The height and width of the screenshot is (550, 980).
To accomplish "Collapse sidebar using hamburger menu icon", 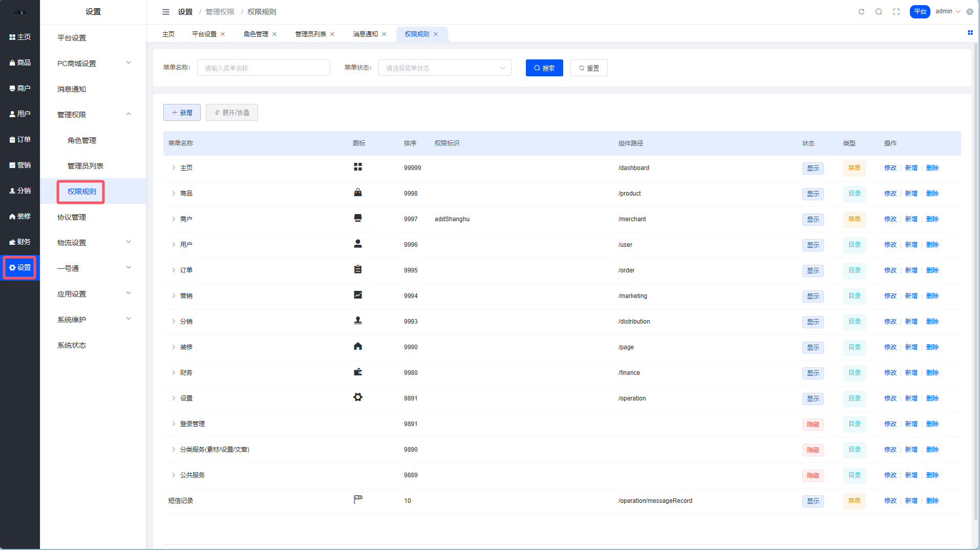I will [x=166, y=12].
